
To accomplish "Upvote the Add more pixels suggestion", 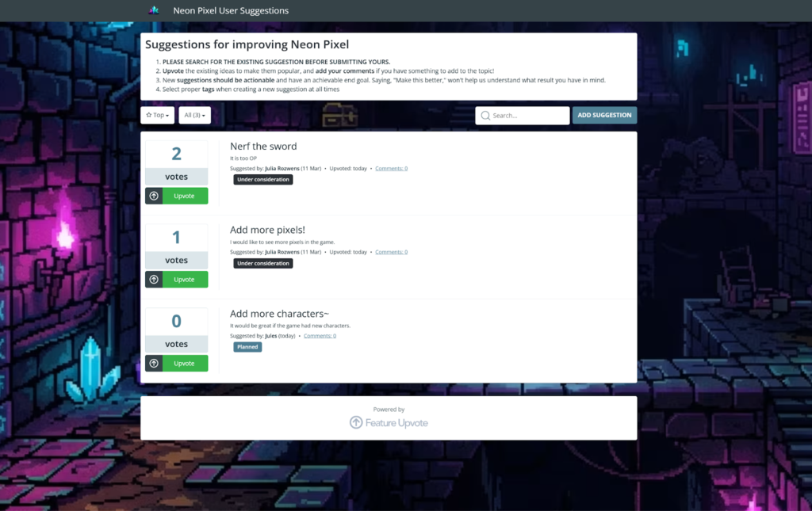I will (185, 280).
